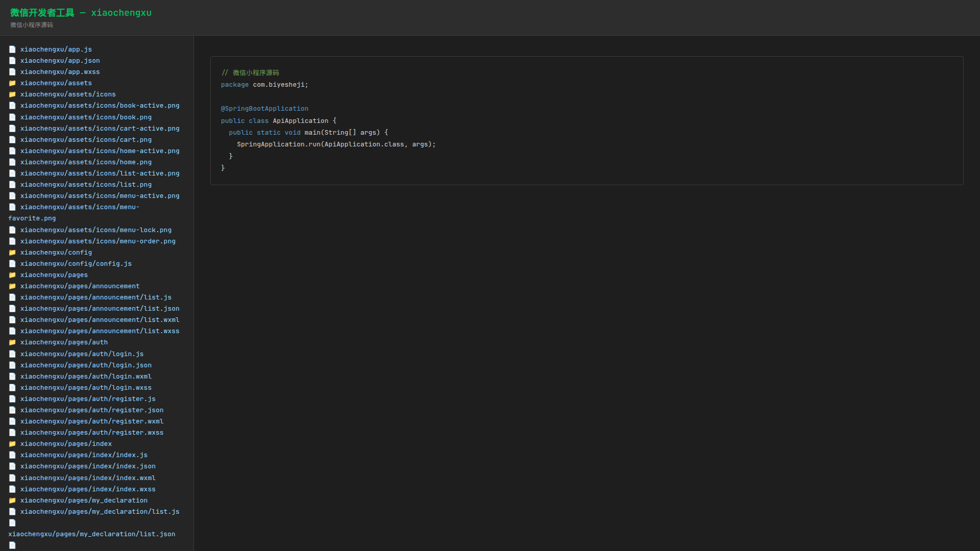Click the folder icon beside xiaochengxu/pages/index
This screenshot has width=980, height=551.
pos(12,444)
